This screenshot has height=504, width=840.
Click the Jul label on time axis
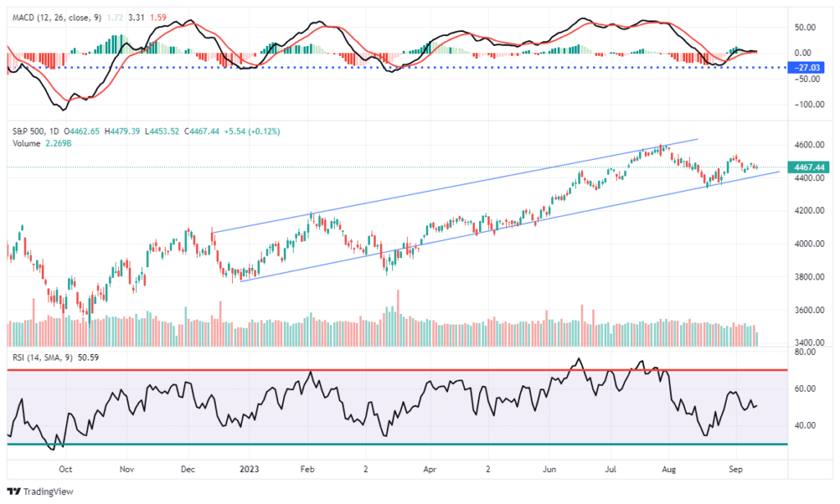pyautogui.click(x=610, y=470)
